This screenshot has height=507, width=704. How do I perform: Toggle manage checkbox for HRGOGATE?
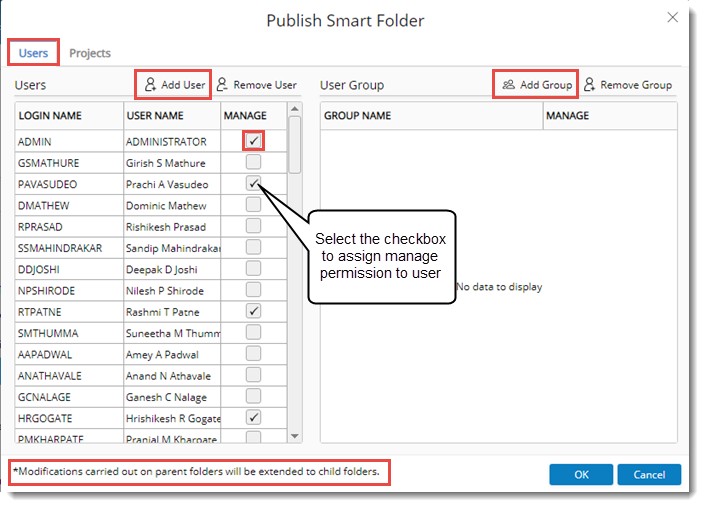[x=254, y=417]
